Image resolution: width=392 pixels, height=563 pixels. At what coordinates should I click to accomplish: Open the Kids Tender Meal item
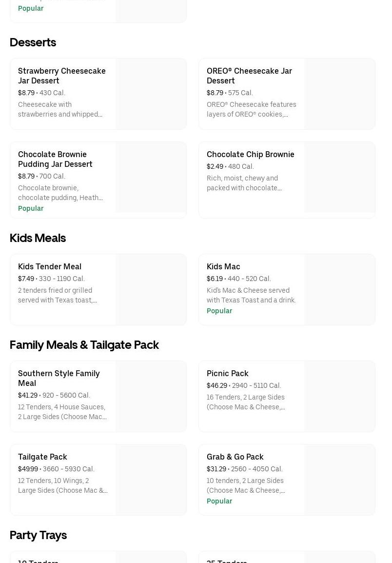(x=50, y=266)
